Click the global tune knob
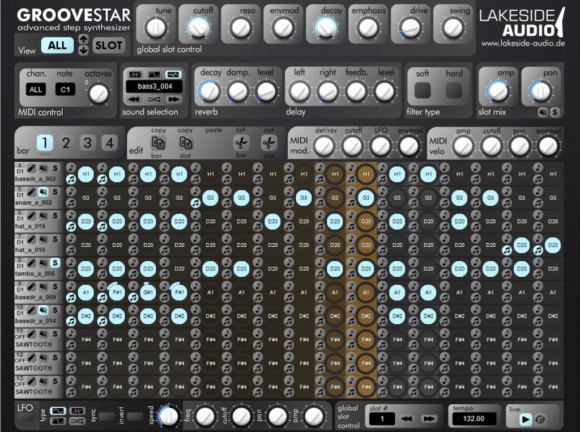Image resolution: width=580 pixels, height=432 pixels. click(x=156, y=28)
